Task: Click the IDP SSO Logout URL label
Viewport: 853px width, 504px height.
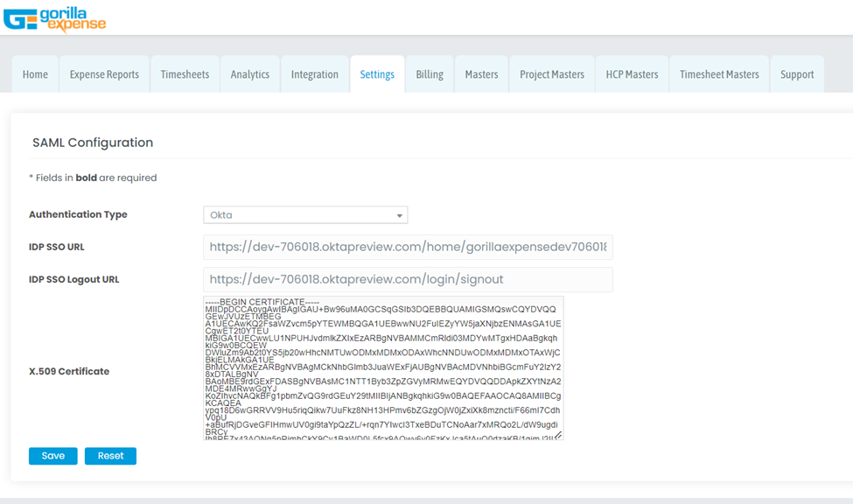Action: (74, 280)
